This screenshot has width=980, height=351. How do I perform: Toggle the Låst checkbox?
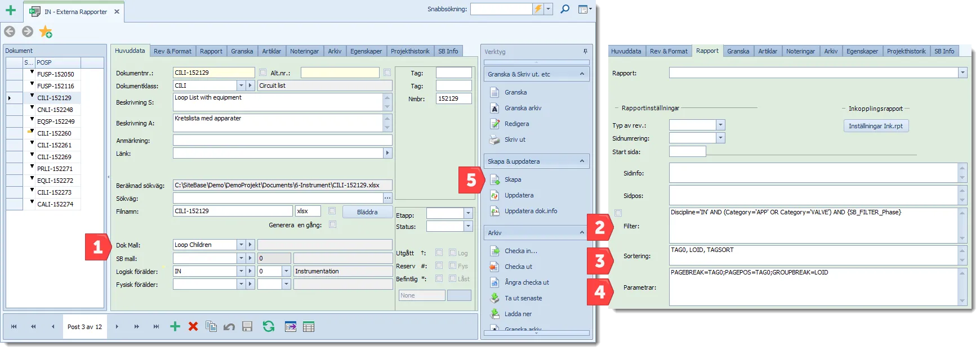(453, 278)
